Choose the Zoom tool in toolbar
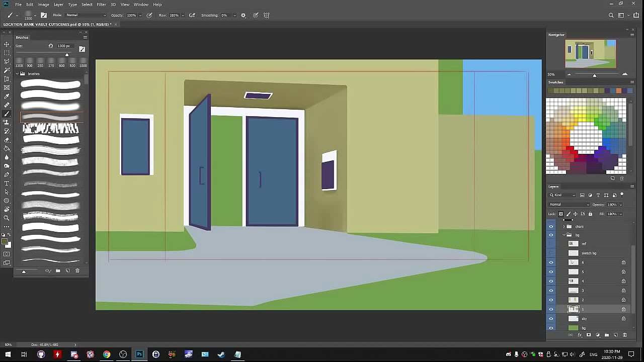This screenshot has width=644, height=362. [7, 218]
